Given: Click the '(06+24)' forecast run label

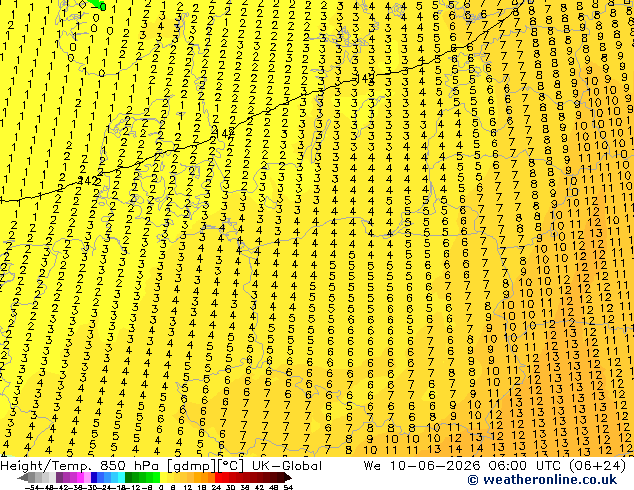Looking at the screenshot, I should pyautogui.click(x=598, y=466).
